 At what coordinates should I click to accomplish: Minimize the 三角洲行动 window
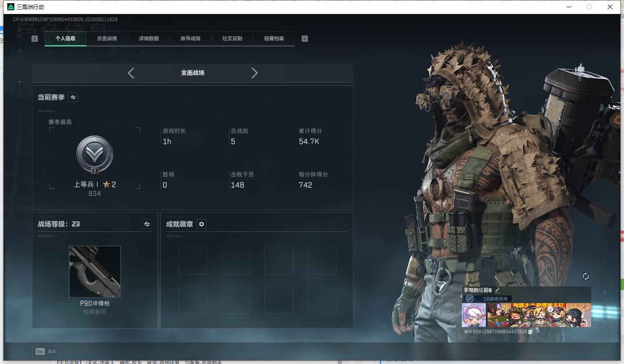[x=568, y=7]
